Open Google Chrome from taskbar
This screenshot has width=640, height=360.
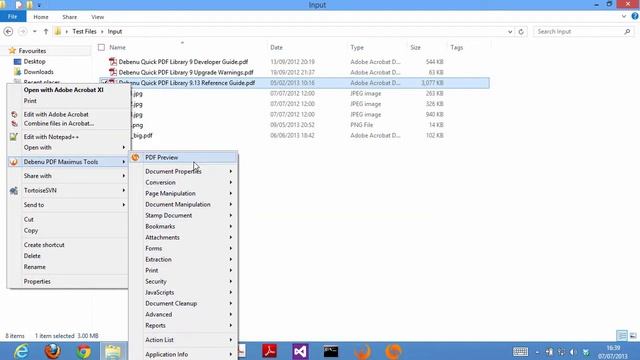pyautogui.click(x=84, y=351)
